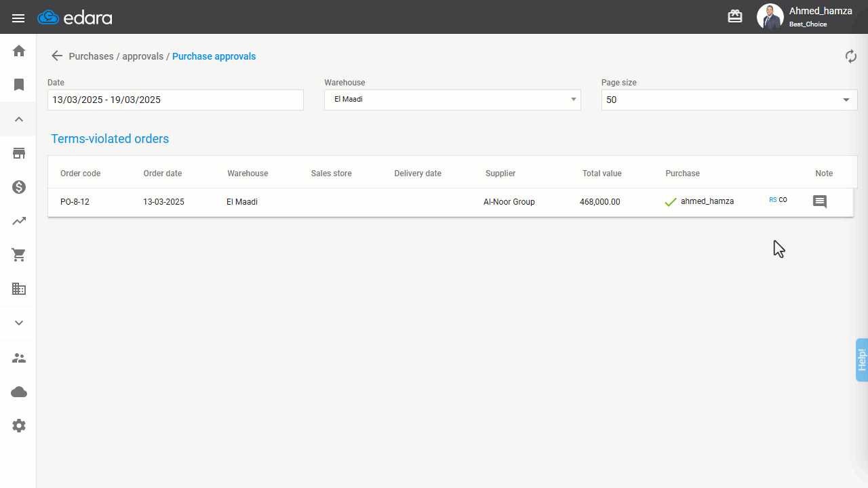
Task: Click the CO tag in PO-8-12 row
Action: [783, 200]
